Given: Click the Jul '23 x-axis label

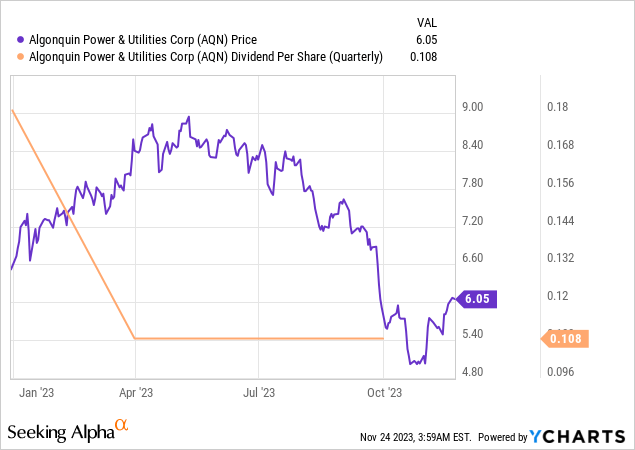Looking at the screenshot, I should tap(259, 392).
